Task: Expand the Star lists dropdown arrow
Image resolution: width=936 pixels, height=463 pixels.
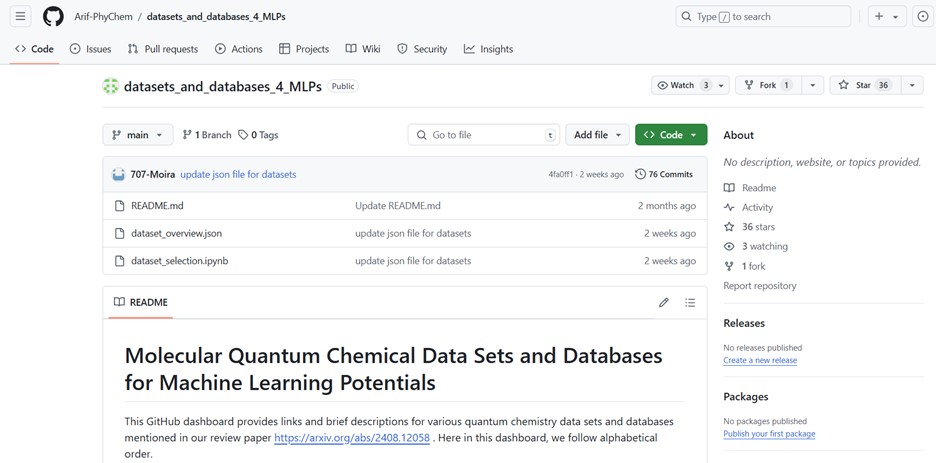Action: click(x=912, y=85)
